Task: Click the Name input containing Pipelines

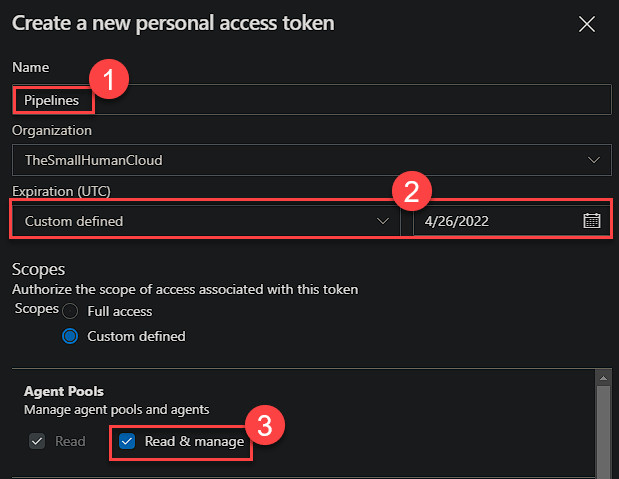Action: [x=310, y=100]
